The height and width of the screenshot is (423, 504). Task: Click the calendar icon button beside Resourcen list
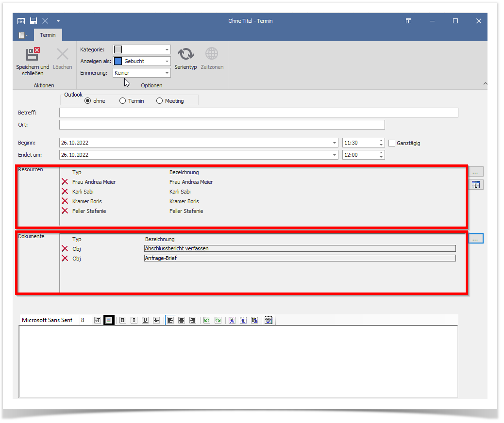click(476, 185)
